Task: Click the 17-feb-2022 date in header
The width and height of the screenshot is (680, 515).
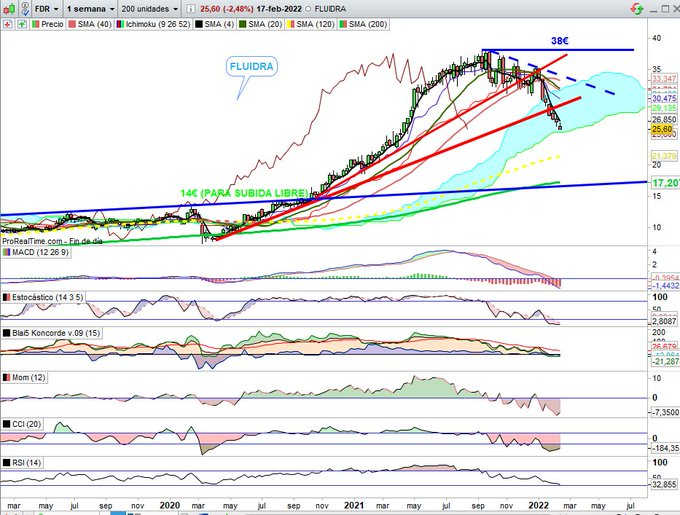Action: (x=279, y=9)
